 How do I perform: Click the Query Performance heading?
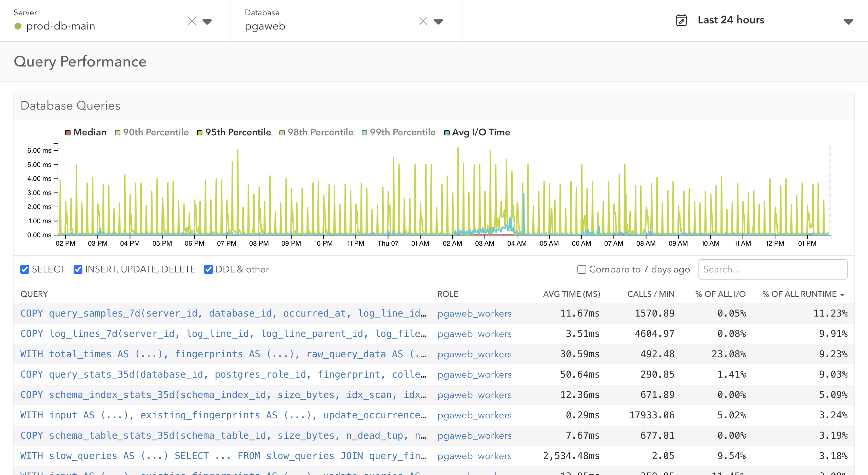click(80, 61)
